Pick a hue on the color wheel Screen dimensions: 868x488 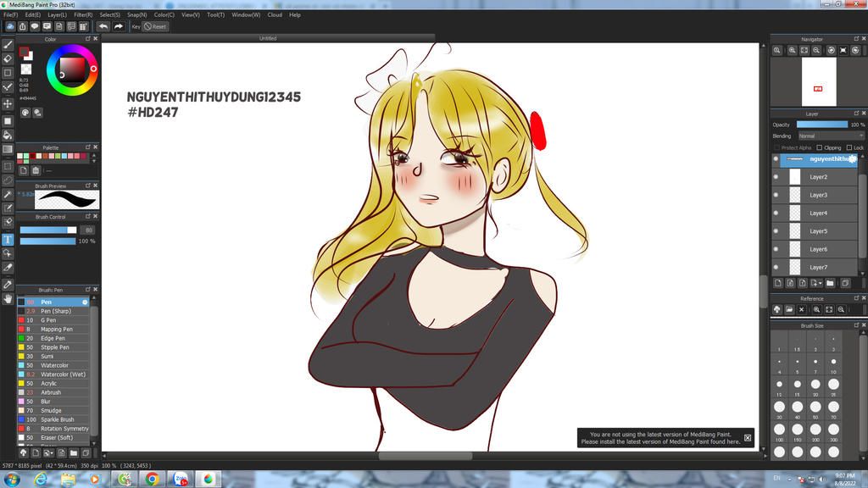point(73,69)
